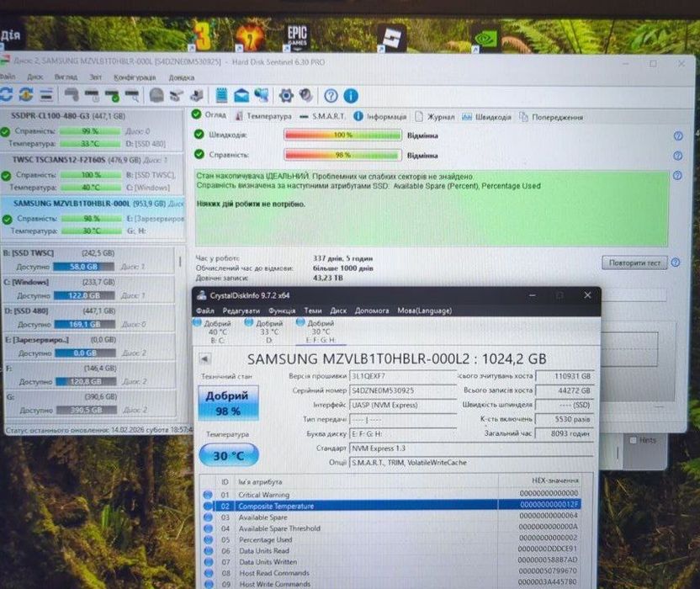Select the Огляд tab
The width and height of the screenshot is (700, 589).
209,114
